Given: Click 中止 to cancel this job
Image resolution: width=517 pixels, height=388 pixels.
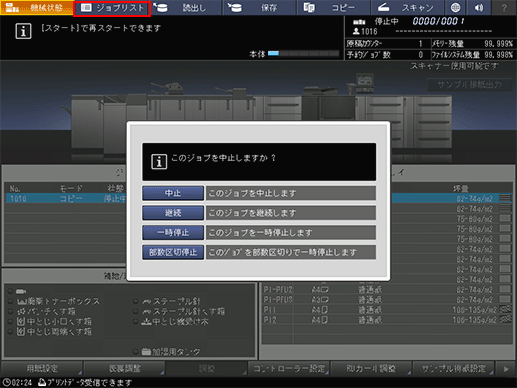Looking at the screenshot, I should tap(173, 193).
